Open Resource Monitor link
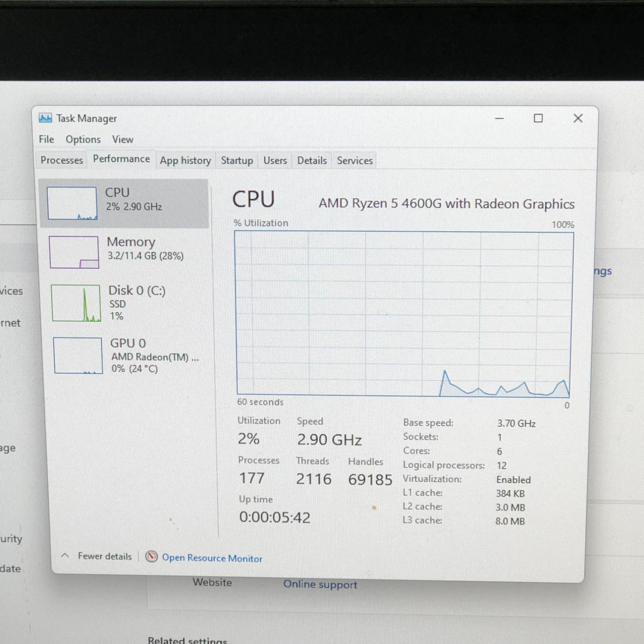644x644 pixels. pyautogui.click(x=212, y=558)
